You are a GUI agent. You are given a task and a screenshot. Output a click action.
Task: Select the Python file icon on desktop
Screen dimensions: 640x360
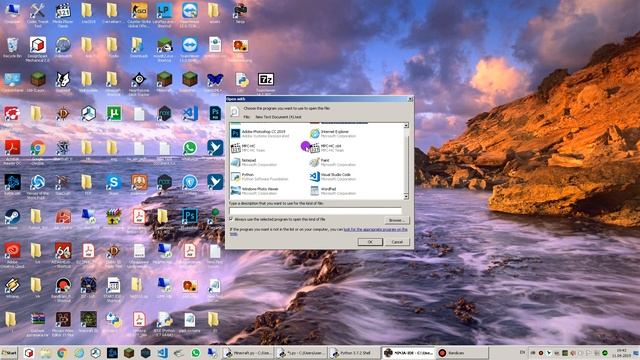pyautogui.click(x=241, y=82)
